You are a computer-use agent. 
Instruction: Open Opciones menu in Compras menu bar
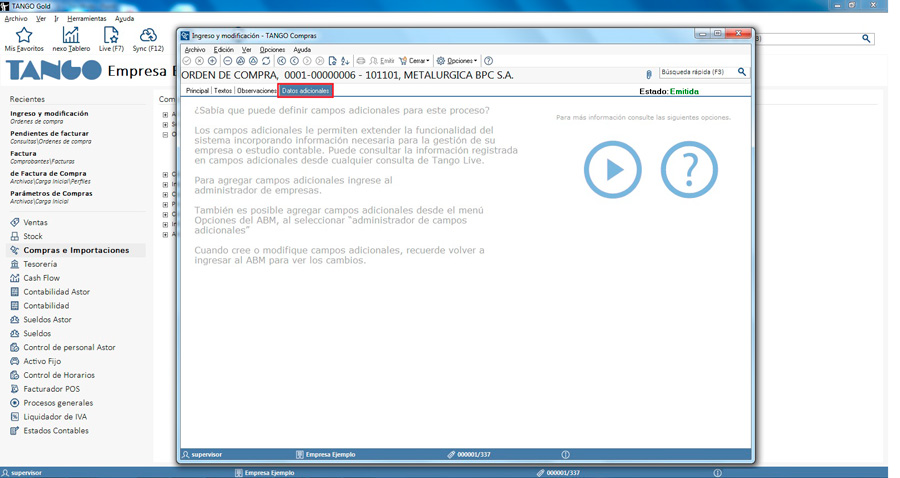[x=272, y=50]
